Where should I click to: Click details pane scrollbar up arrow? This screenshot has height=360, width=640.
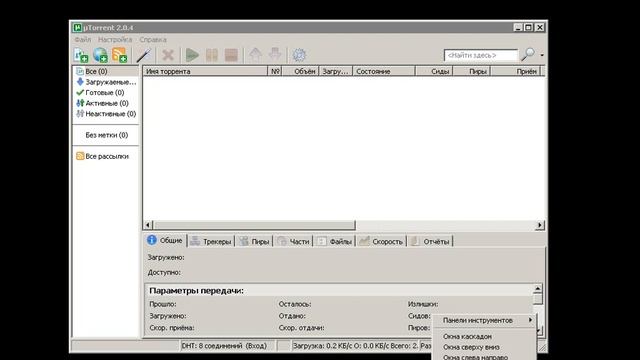(x=538, y=289)
